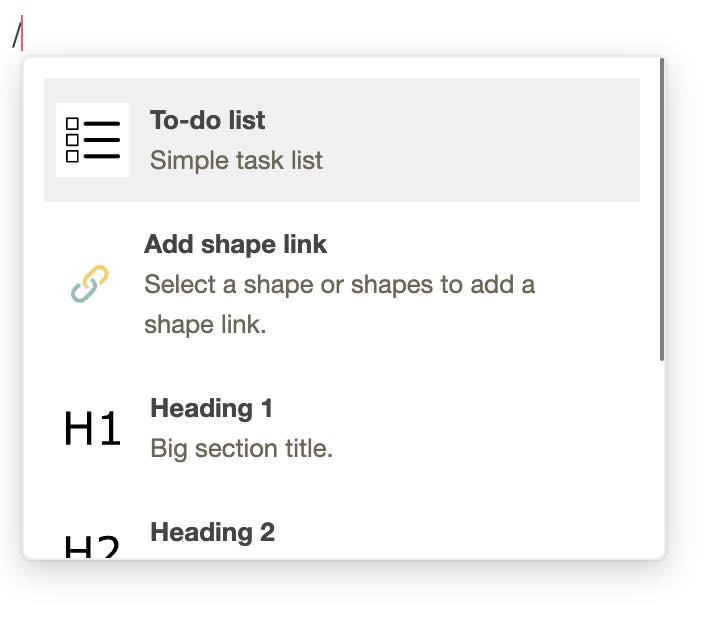Click the 'Big section title.' description
Viewport: 724px width, 628px height.
click(241, 448)
